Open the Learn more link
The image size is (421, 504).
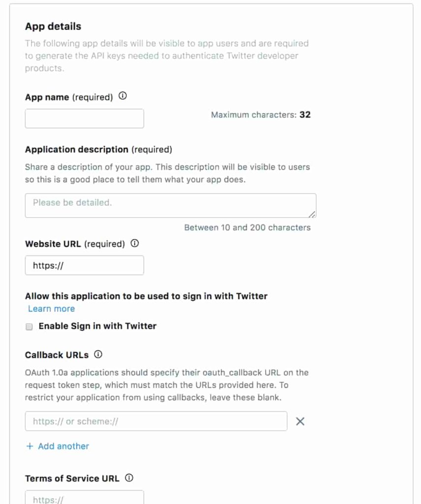52,309
